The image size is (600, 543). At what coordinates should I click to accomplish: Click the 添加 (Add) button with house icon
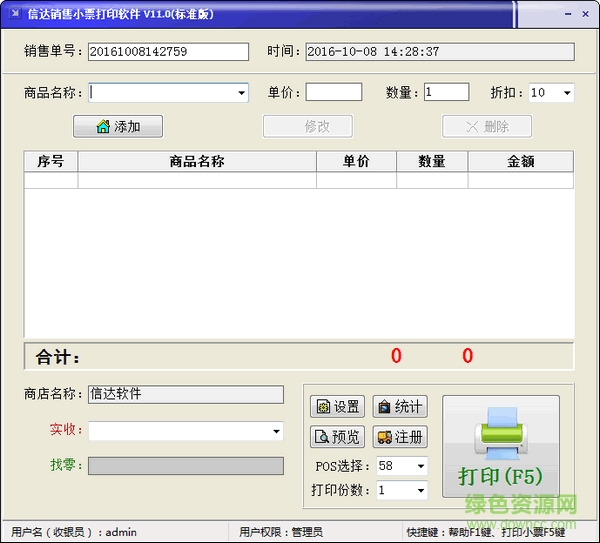(118, 127)
